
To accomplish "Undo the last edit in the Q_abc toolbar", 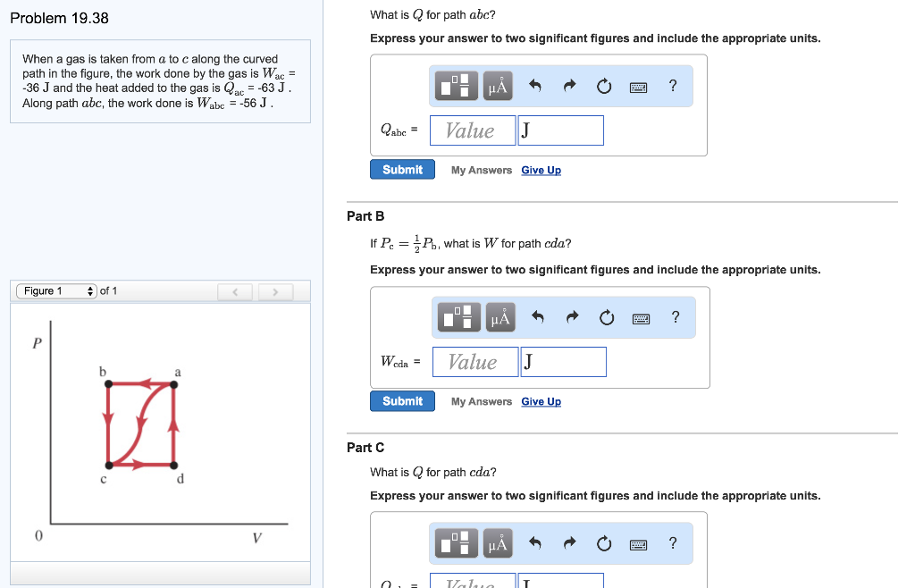I will [x=535, y=86].
